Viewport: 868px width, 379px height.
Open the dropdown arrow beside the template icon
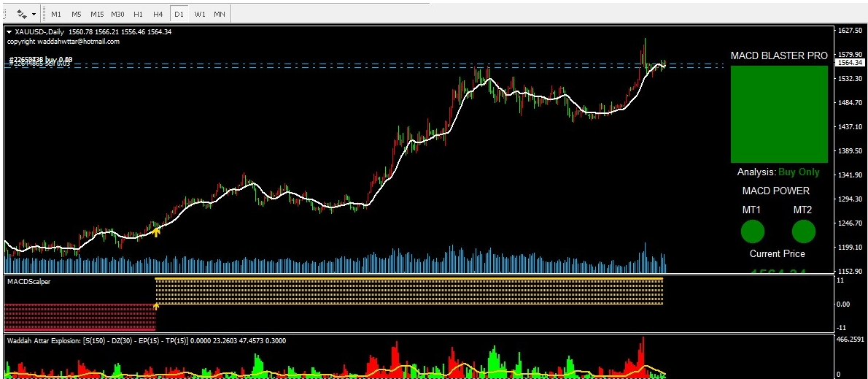pos(34,14)
